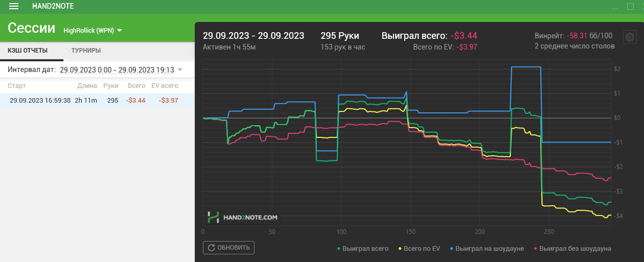
Task: Click the Выиграл всего -$3.44 summary
Action: (x=429, y=36)
